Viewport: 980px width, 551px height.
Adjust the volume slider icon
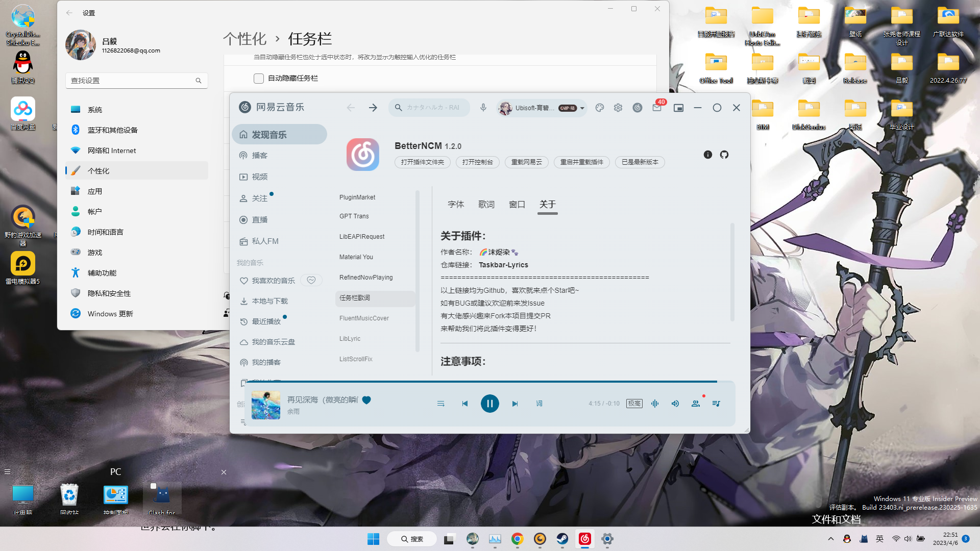(x=675, y=403)
